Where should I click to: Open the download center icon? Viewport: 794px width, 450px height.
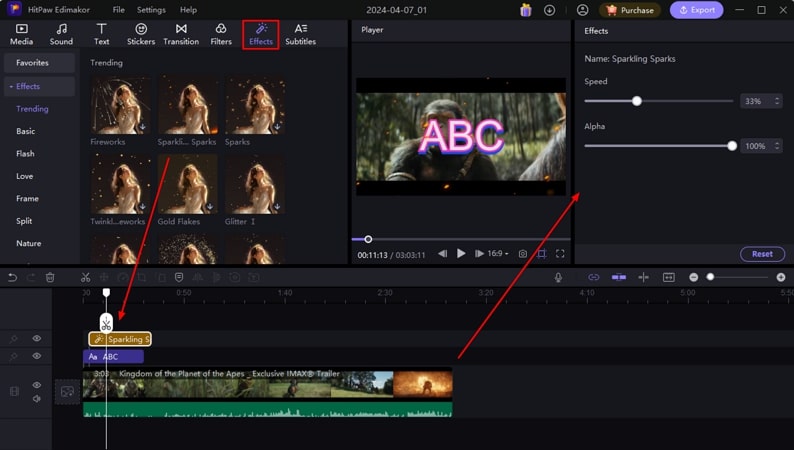(x=549, y=10)
